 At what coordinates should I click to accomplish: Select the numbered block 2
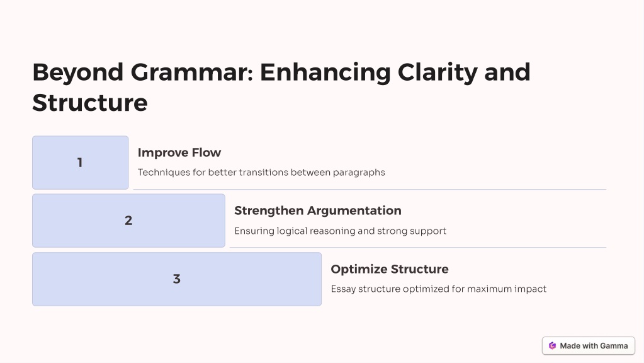pyautogui.click(x=128, y=221)
